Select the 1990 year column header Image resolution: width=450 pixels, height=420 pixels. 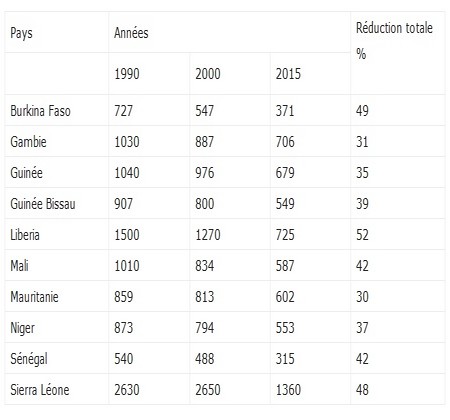(x=127, y=74)
